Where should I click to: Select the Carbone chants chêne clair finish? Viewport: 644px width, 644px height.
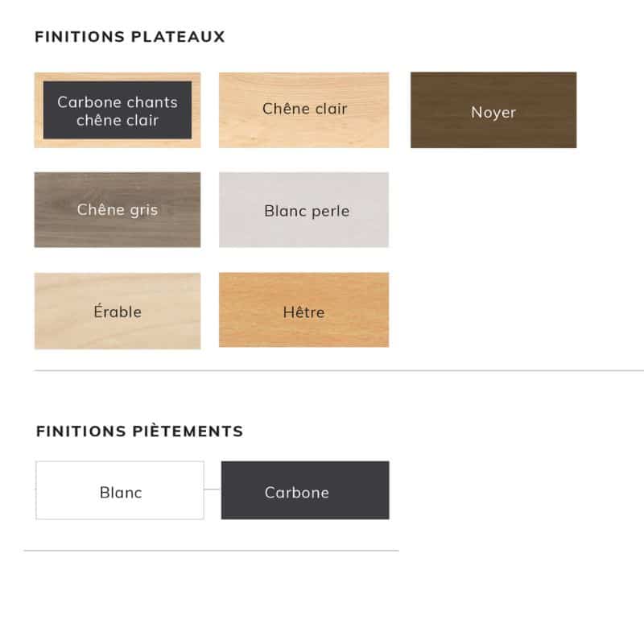(118, 110)
